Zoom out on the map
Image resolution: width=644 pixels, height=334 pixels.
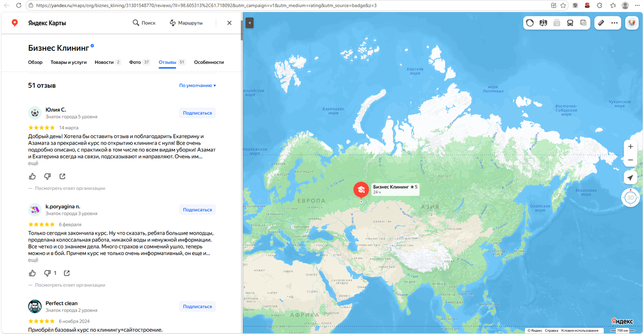(631, 161)
